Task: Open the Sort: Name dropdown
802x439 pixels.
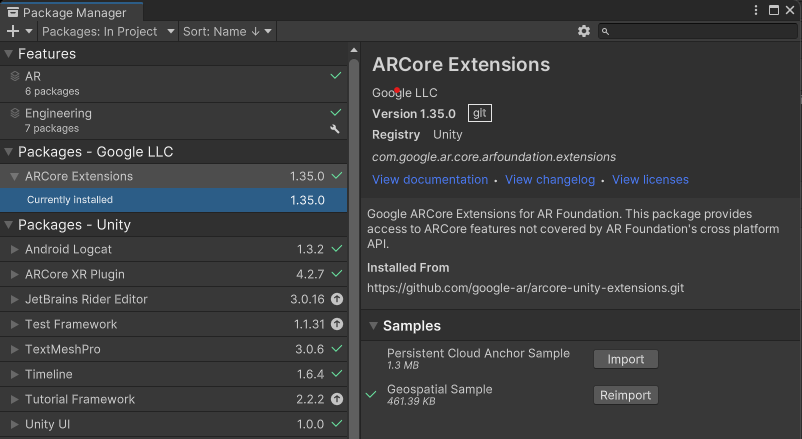Action: tap(227, 31)
